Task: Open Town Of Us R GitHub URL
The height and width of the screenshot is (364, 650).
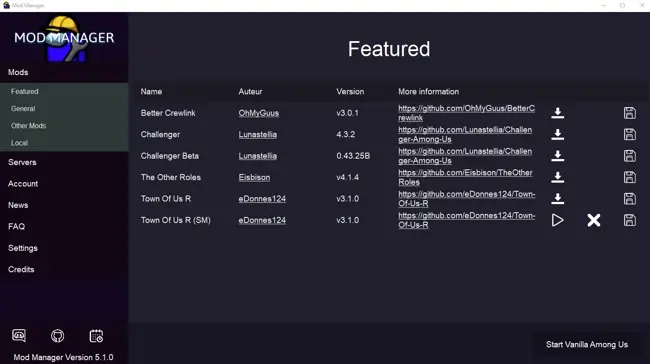Action: pyautogui.click(x=467, y=199)
